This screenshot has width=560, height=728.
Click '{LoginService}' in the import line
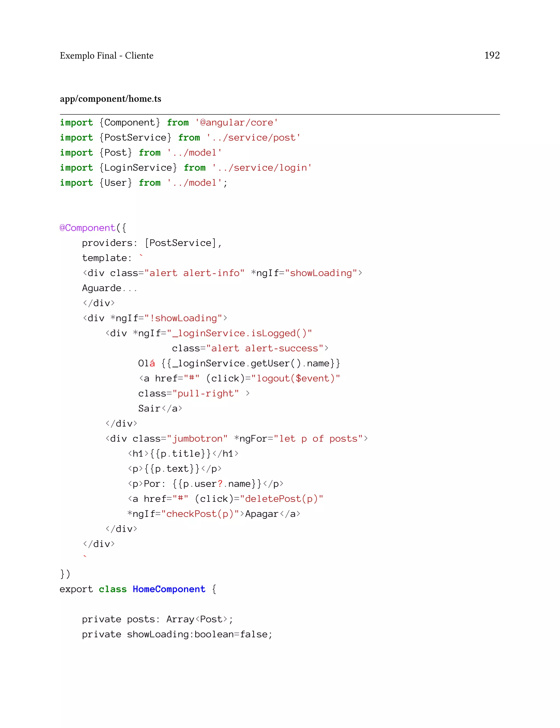[x=138, y=168]
